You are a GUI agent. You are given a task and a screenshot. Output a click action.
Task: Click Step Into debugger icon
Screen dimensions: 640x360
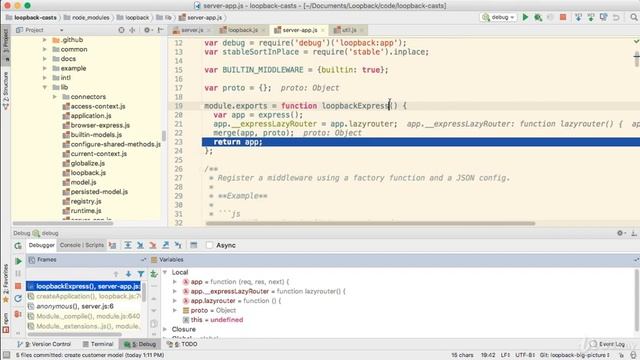pyautogui.click(x=140, y=245)
